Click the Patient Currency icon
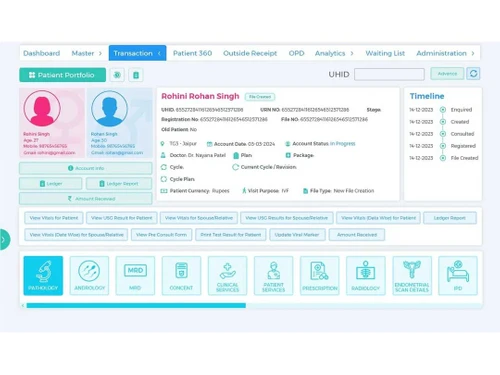This screenshot has width=500, height=375. (164, 191)
